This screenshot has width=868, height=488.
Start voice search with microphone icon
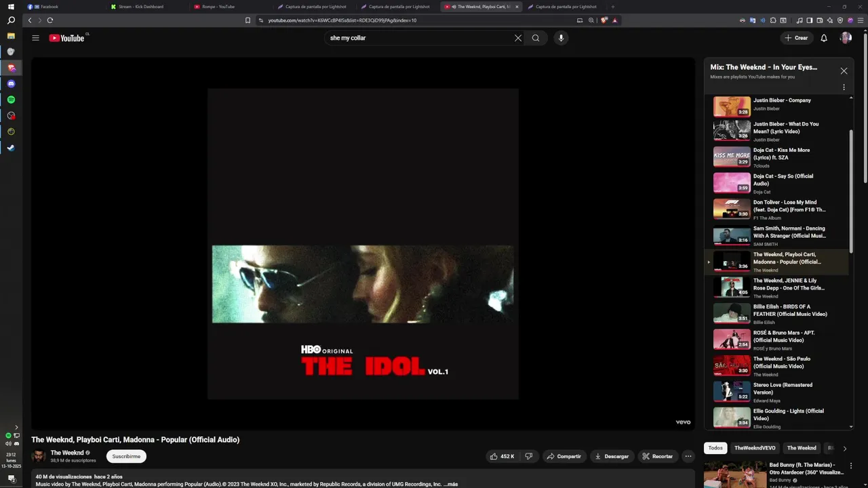561,38
